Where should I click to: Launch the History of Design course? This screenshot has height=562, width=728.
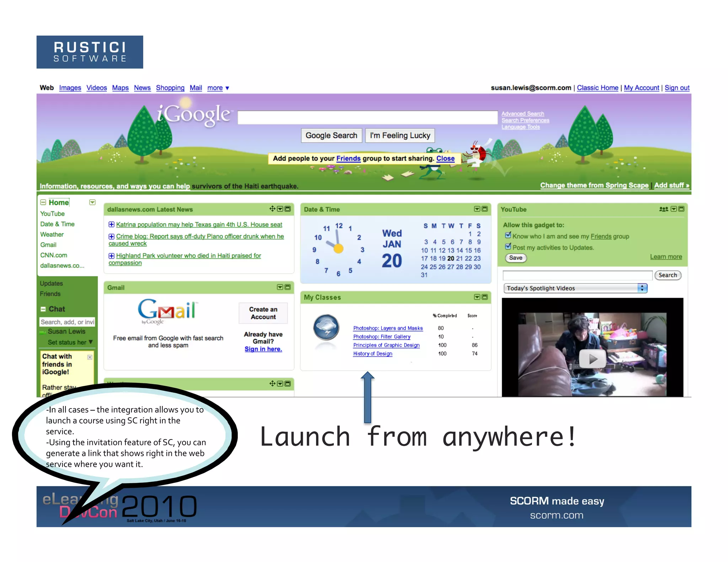[373, 353]
